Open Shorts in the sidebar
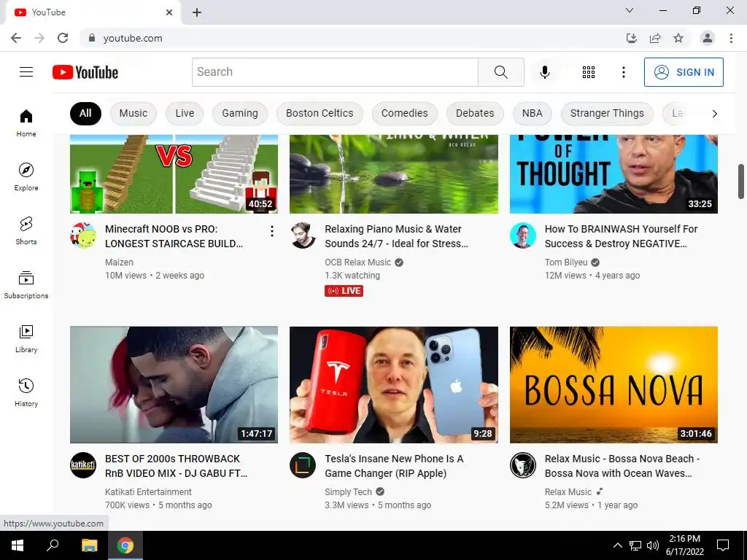Screen dimensions: 747x560 click(26, 230)
